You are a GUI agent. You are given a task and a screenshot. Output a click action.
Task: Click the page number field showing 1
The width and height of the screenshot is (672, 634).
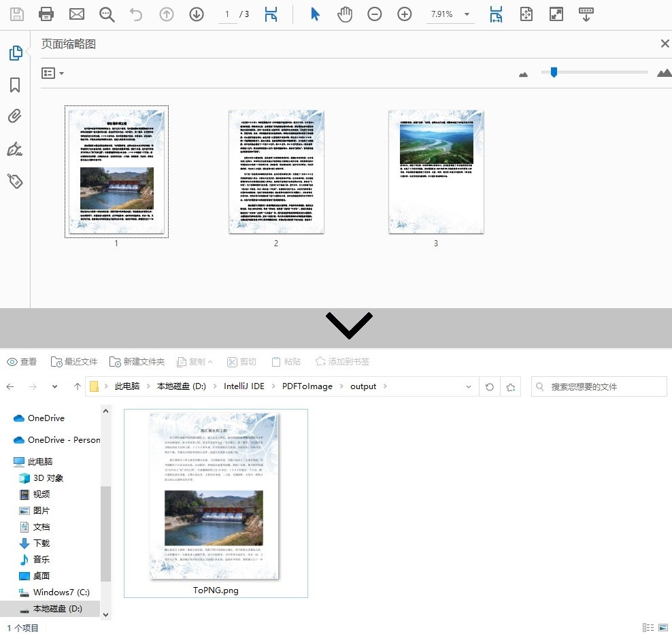[228, 14]
